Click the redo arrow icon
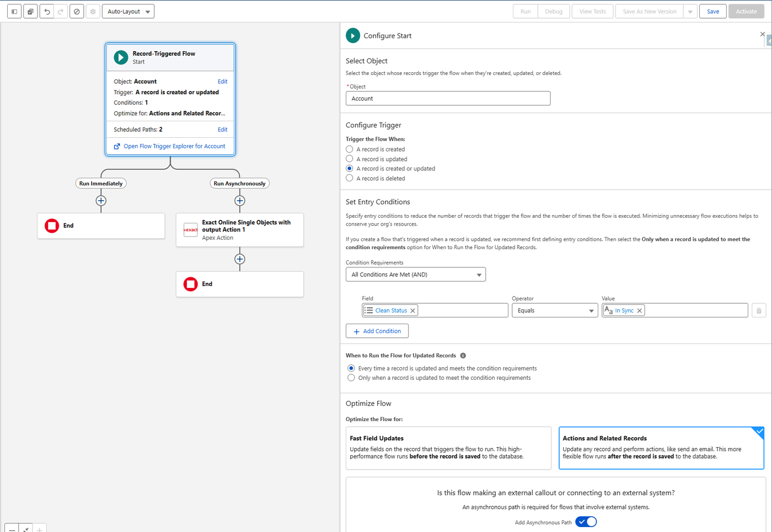Screen dimensions: 772x532 coord(61,12)
